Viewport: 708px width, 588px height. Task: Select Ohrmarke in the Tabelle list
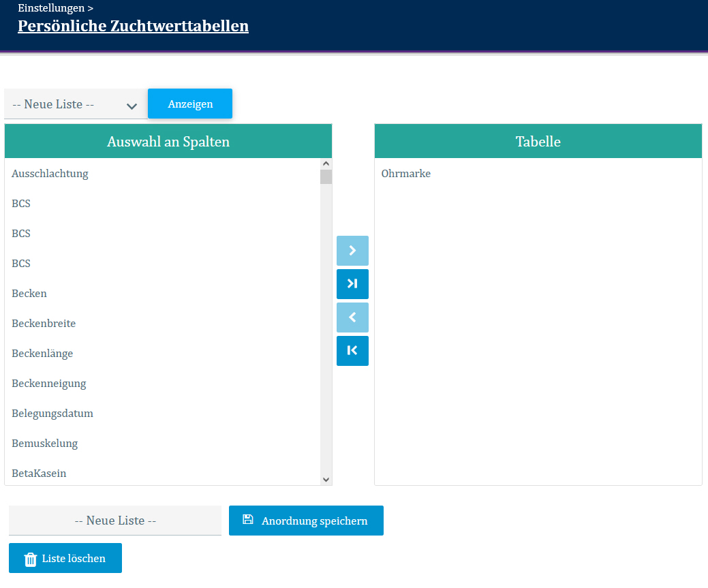pos(406,174)
